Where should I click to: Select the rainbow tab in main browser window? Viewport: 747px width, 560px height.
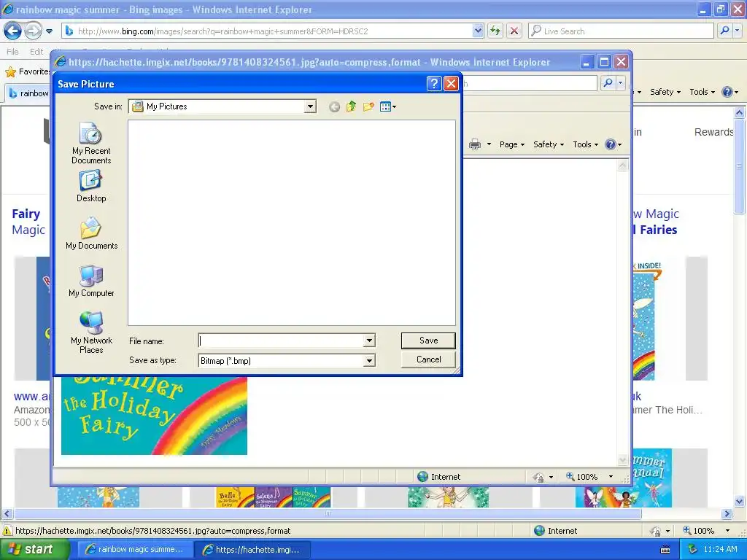coord(28,93)
